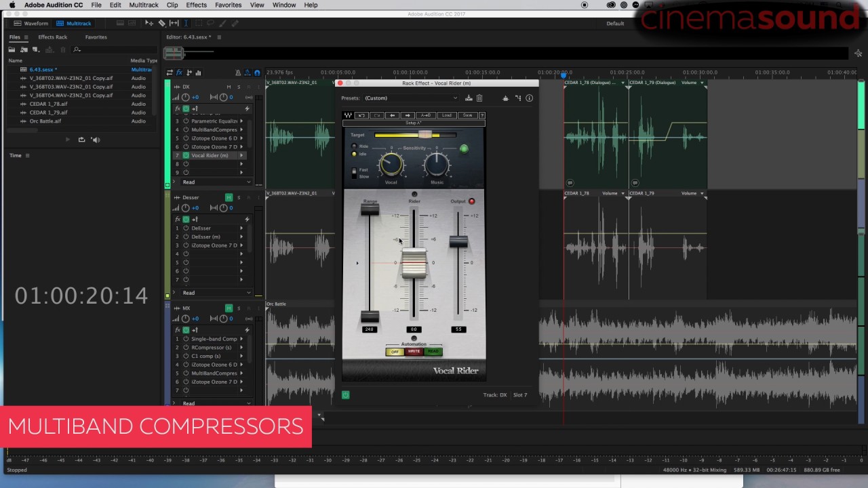
Task: Click the Rider fader handle
Action: tap(414, 264)
